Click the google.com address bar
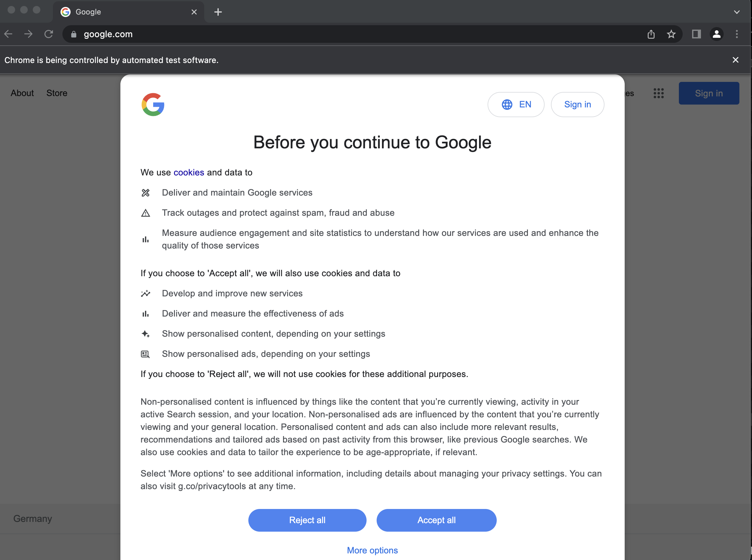Image resolution: width=752 pixels, height=560 pixels. pyautogui.click(x=353, y=34)
